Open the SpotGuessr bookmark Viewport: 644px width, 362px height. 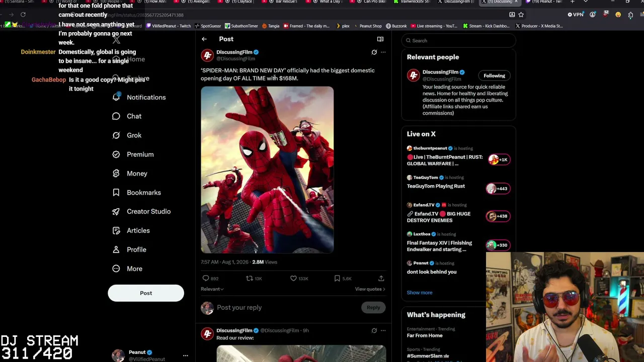pos(208,26)
